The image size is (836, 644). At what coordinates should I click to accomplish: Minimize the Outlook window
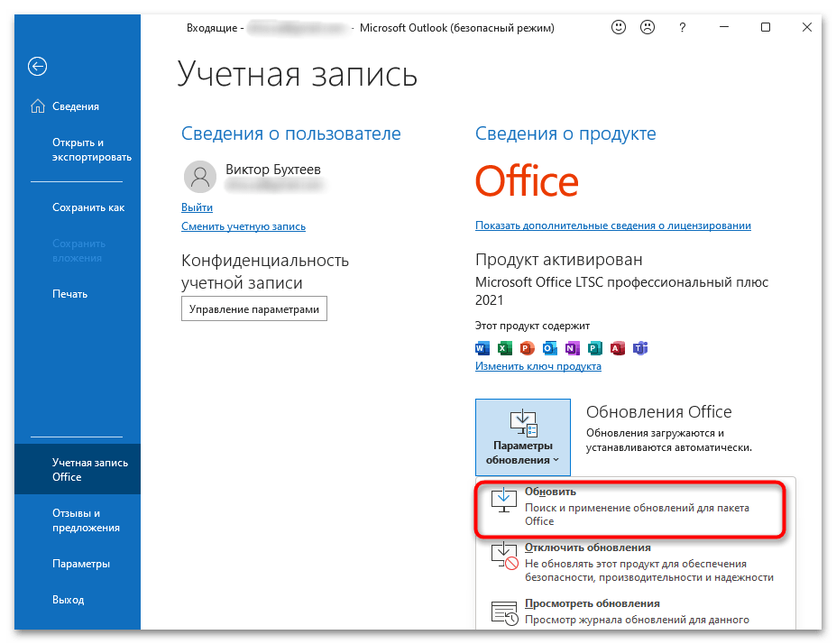[x=724, y=27]
